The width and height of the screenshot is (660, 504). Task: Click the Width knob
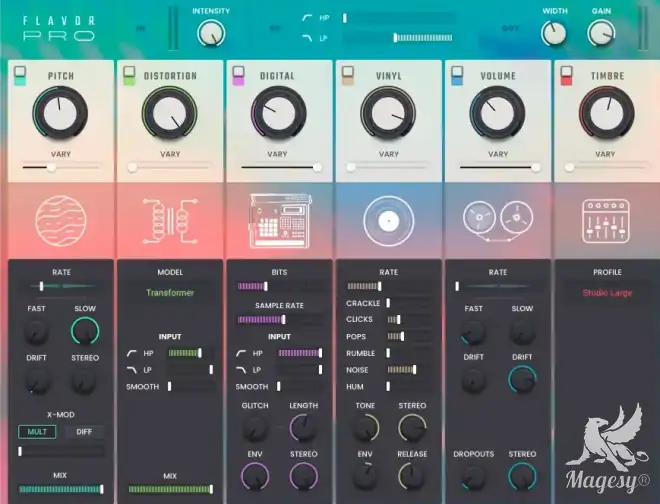coord(554,34)
